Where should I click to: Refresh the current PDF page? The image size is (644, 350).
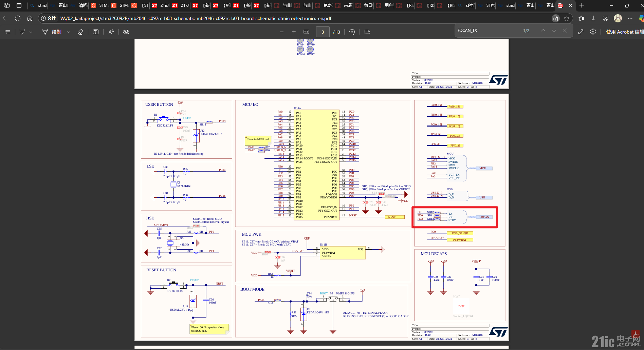(x=18, y=18)
